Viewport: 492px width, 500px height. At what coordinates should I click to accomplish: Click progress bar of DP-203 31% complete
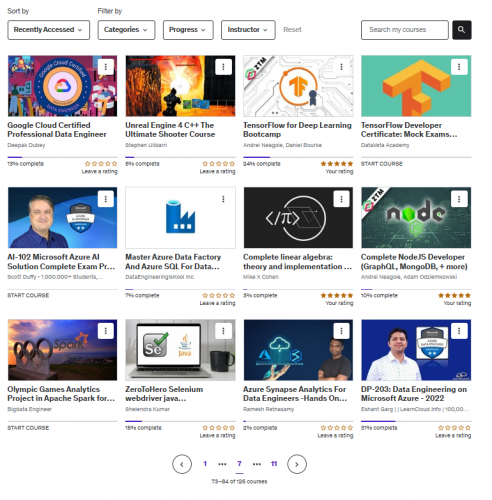point(416,421)
